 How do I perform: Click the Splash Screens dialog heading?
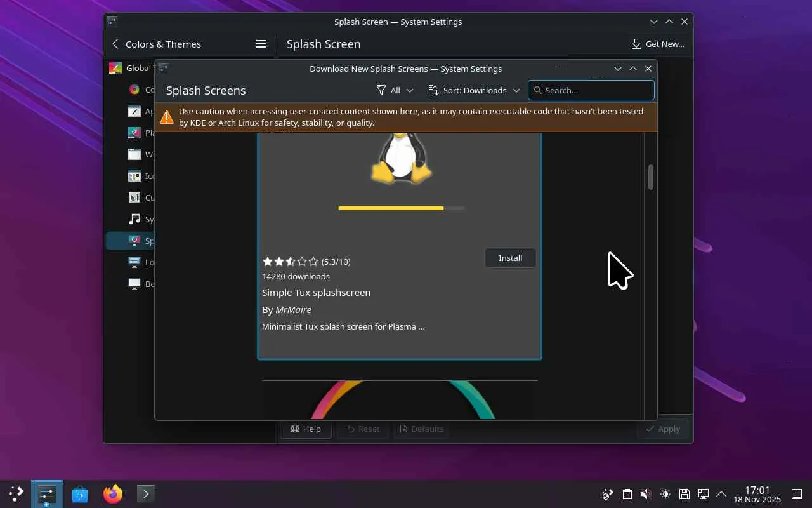click(x=206, y=90)
